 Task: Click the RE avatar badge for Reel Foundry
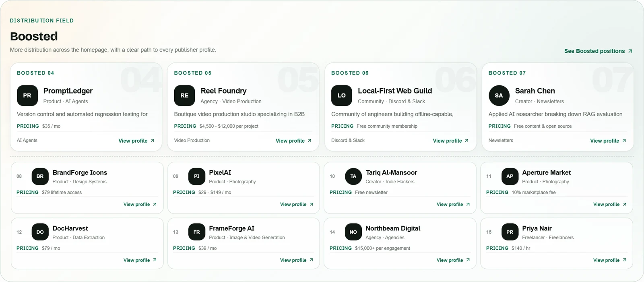click(x=184, y=95)
